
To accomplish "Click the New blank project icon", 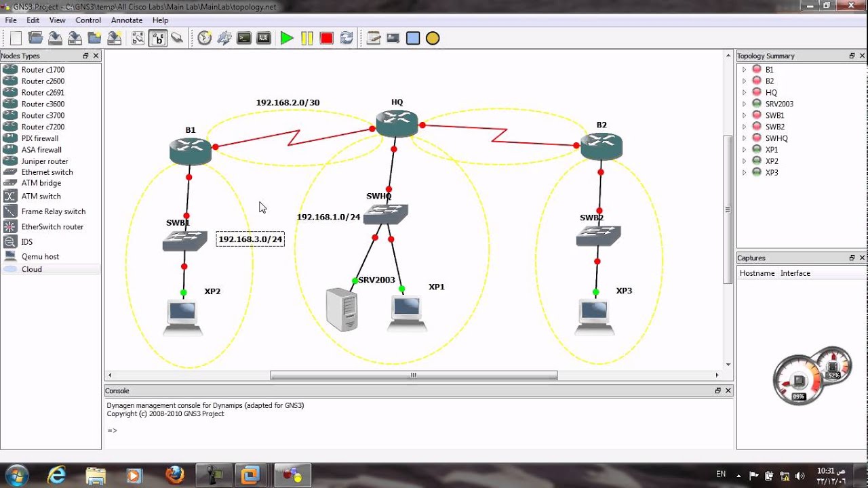I will tap(16, 38).
